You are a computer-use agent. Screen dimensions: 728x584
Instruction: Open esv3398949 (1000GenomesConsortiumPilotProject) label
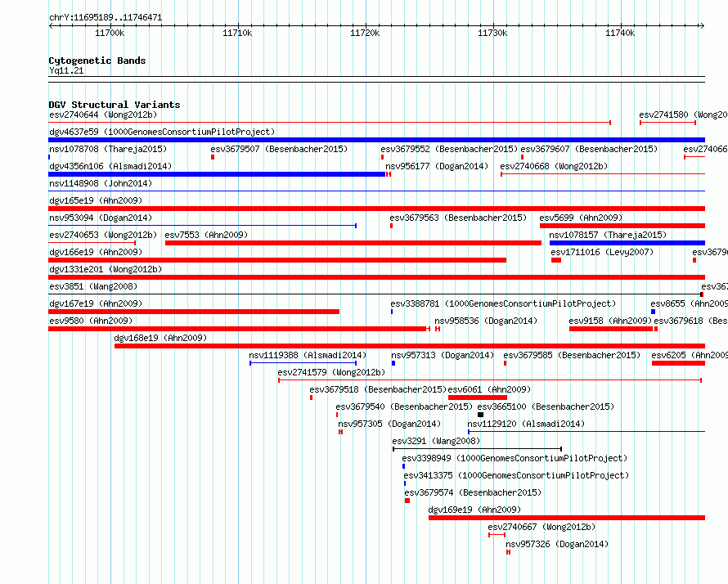[515, 458]
